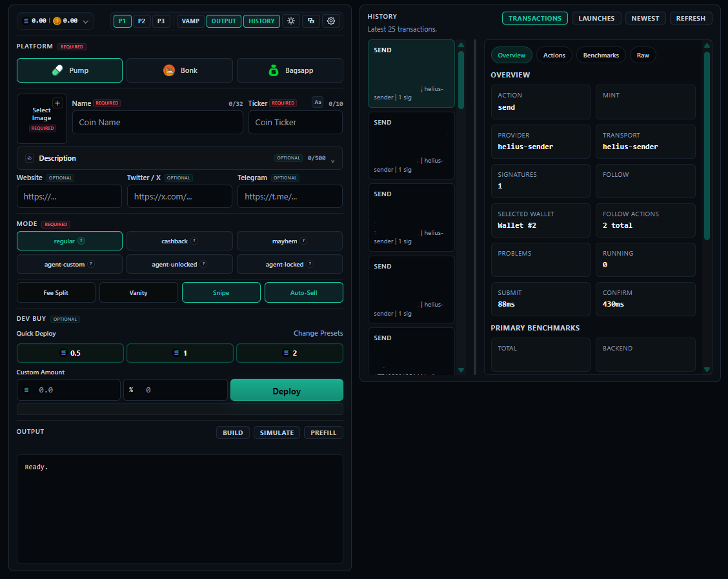Choose the mayhem mode
728x579 pixels.
pos(290,241)
